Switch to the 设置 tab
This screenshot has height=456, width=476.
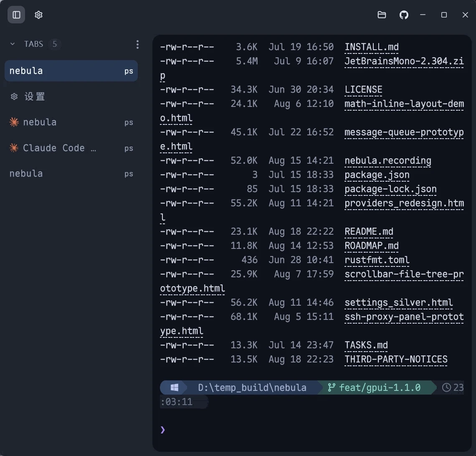point(71,96)
